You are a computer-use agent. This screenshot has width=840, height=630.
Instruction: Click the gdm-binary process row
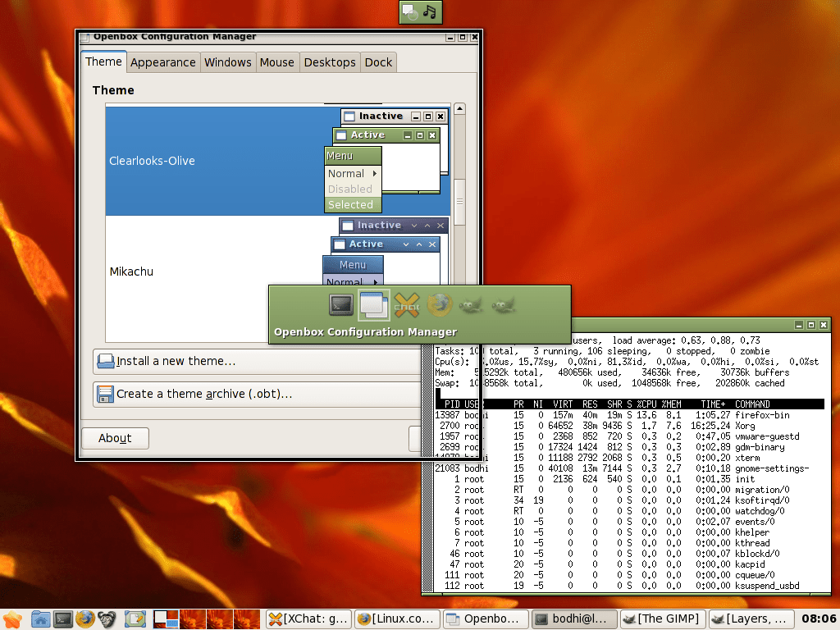629,447
